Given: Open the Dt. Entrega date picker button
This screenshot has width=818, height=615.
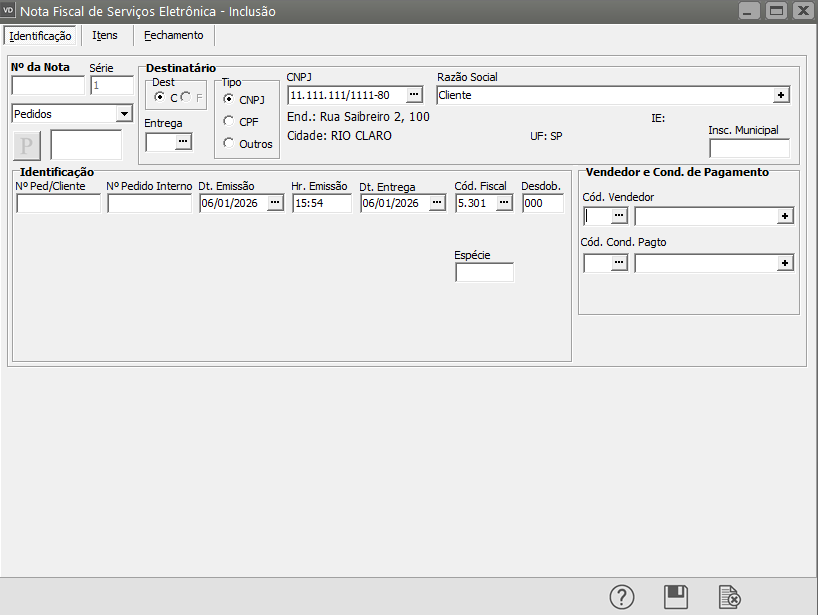Looking at the screenshot, I should point(437,203).
